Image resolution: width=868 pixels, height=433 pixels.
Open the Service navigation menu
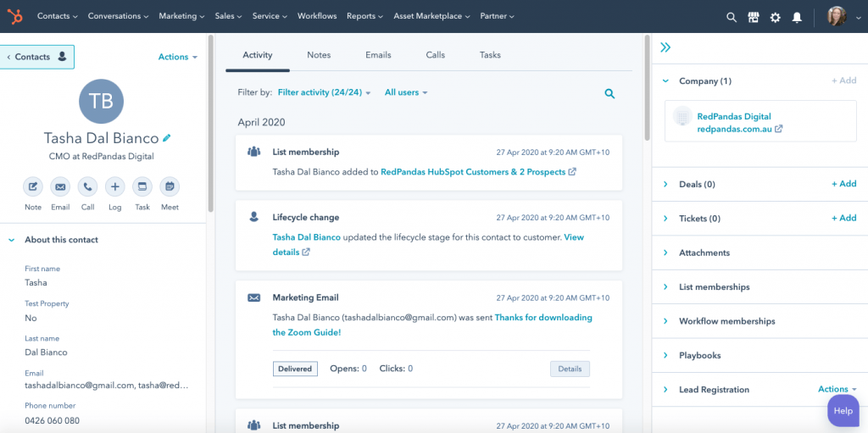point(270,16)
